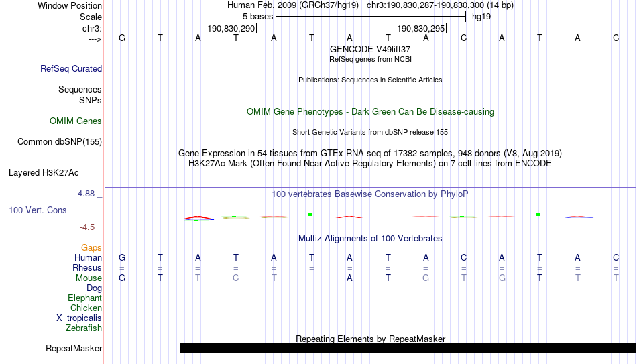Viewport: 637px width, 364px height.
Task: Click the G base in the Human row
Action: (122, 258)
